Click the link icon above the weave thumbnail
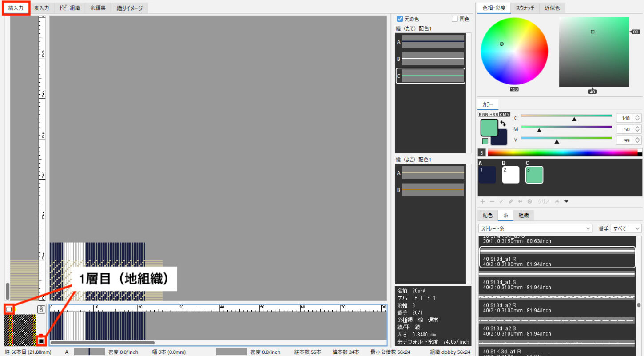The image size is (644, 356). (41, 309)
